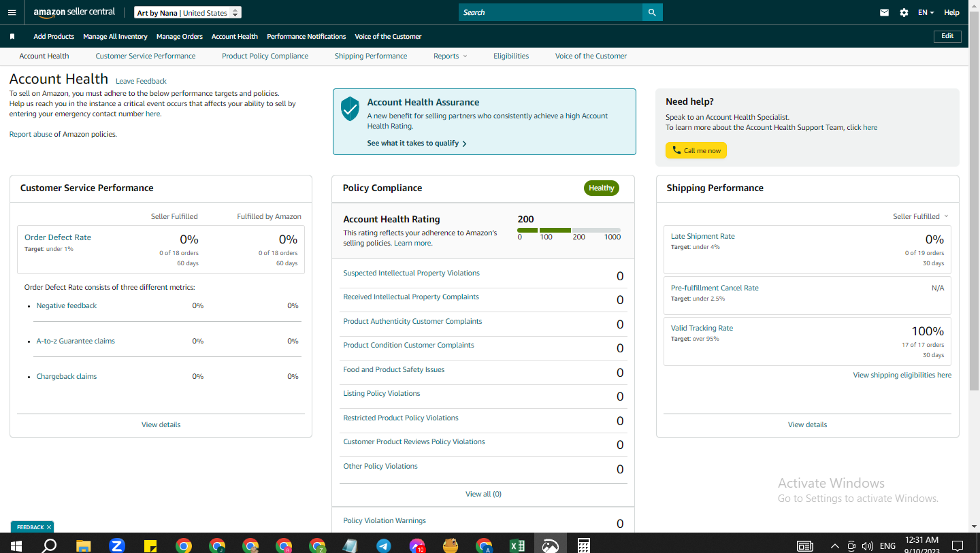Viewport: 980px width, 553px height.
Task: Open the Negative feedback metric
Action: point(67,306)
